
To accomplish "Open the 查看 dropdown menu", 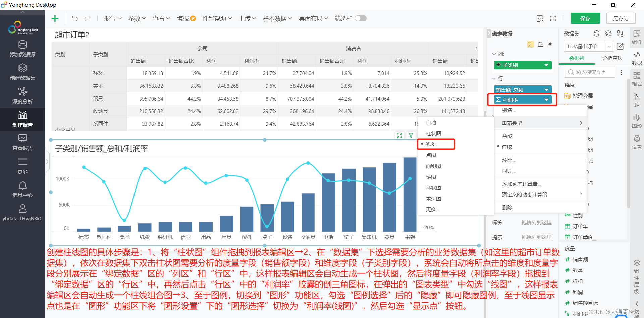I will click(161, 19).
